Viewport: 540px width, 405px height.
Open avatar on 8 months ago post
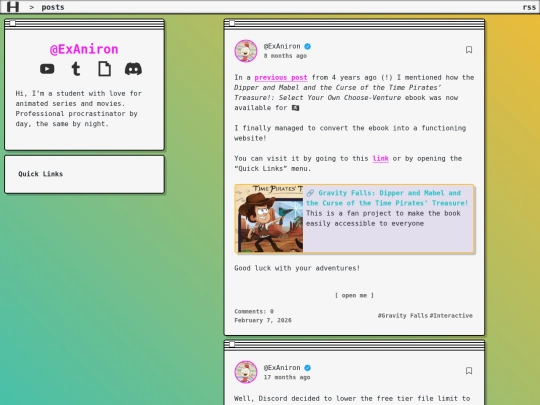tap(246, 51)
